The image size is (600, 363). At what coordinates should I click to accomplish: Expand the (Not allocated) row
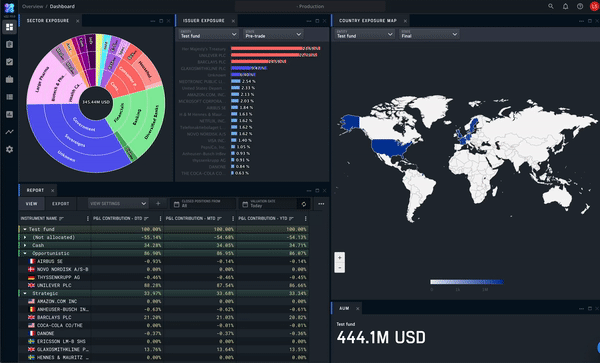click(25, 238)
